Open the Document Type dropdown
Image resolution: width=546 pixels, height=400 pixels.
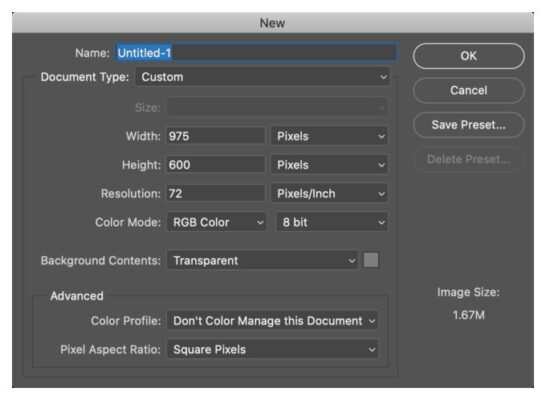point(262,77)
